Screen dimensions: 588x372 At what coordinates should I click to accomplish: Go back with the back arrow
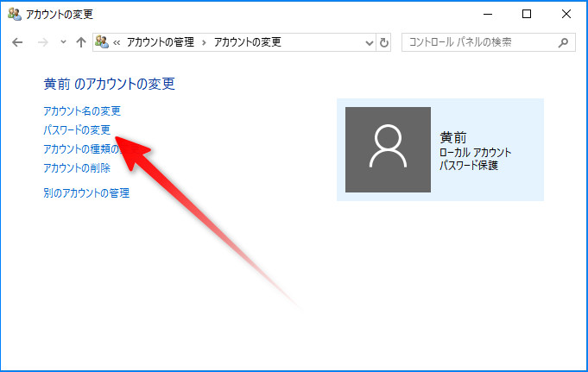click(17, 42)
